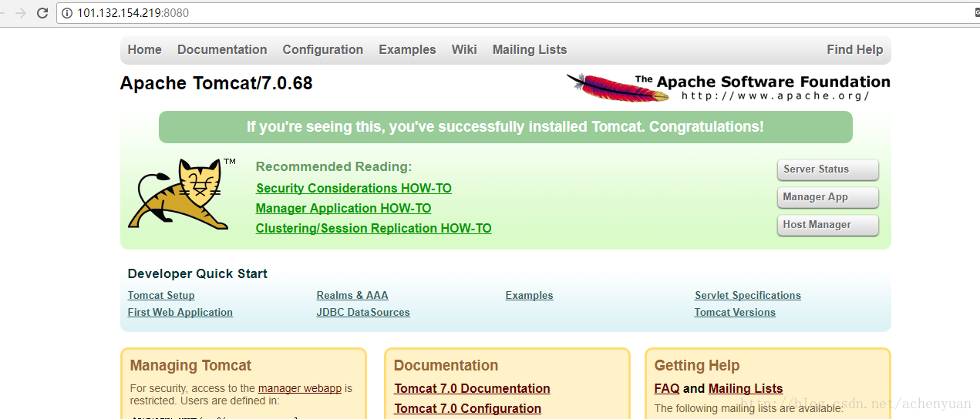
Task: Click the Getting Help heading
Action: point(697,365)
